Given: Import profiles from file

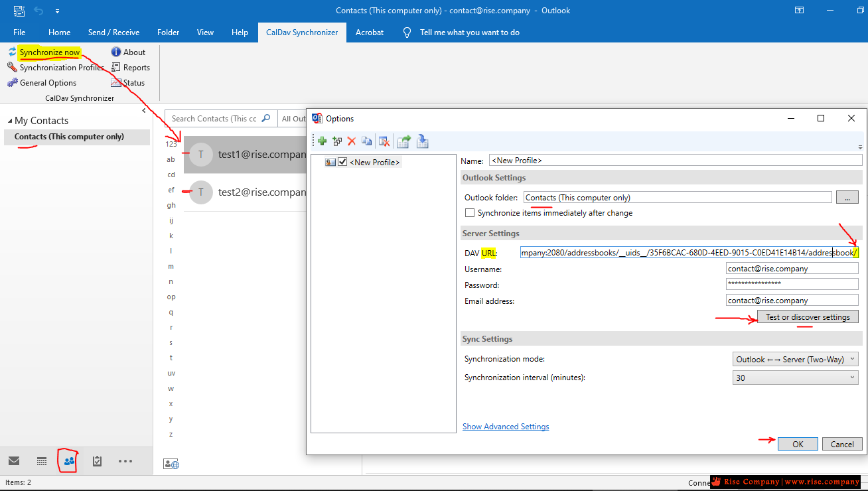Looking at the screenshot, I should tap(423, 141).
